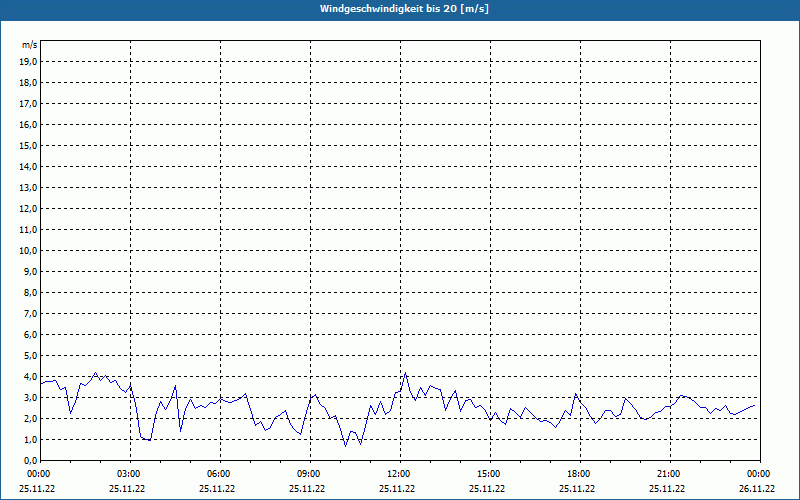The image size is (800, 500).
Task: Click the 12:00 time label
Action: point(398,474)
